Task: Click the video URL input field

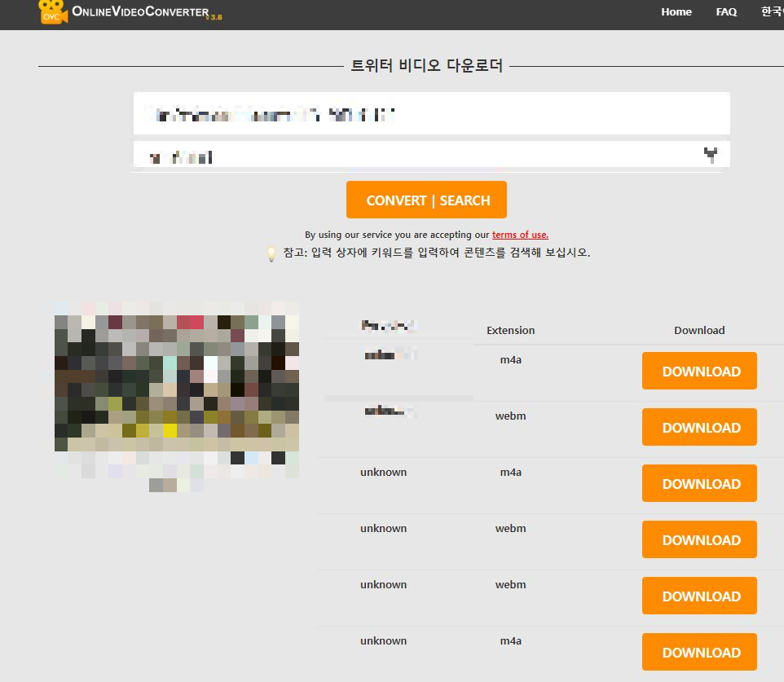Action: tap(431, 113)
